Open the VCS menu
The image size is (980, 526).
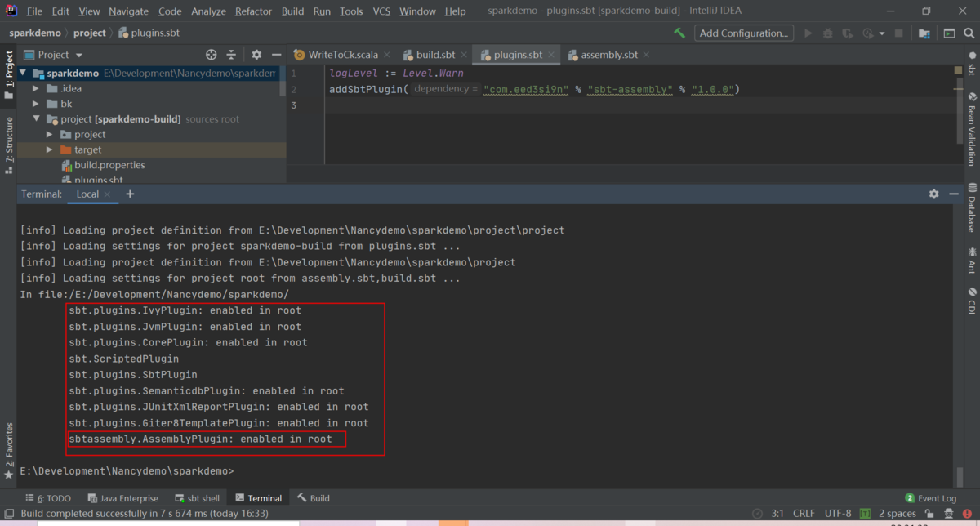click(x=381, y=11)
